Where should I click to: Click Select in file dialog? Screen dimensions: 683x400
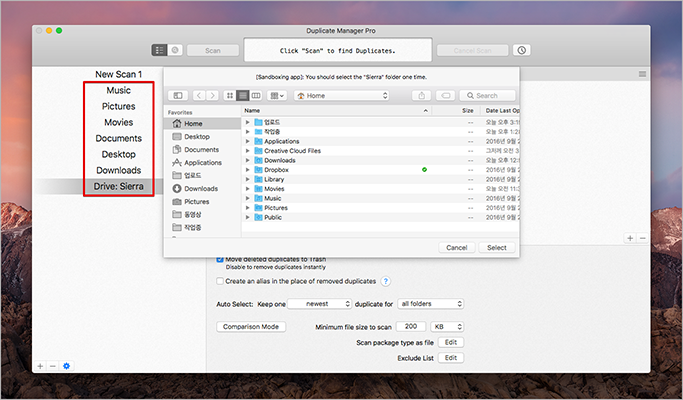[x=497, y=247]
